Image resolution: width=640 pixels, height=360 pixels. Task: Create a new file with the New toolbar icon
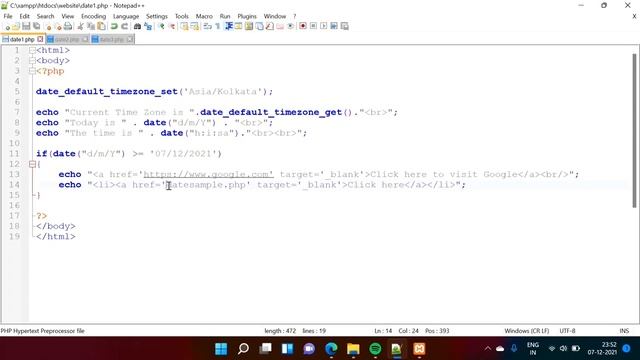[7, 27]
